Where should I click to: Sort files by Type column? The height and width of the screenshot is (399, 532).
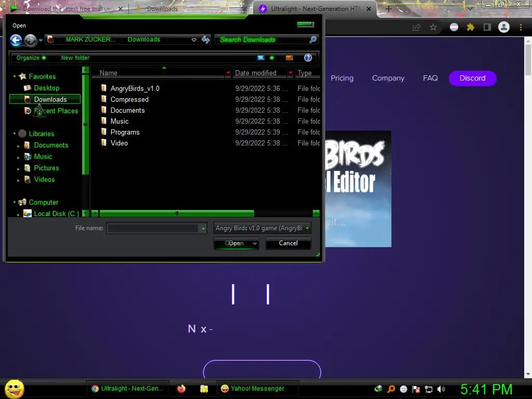pos(304,73)
